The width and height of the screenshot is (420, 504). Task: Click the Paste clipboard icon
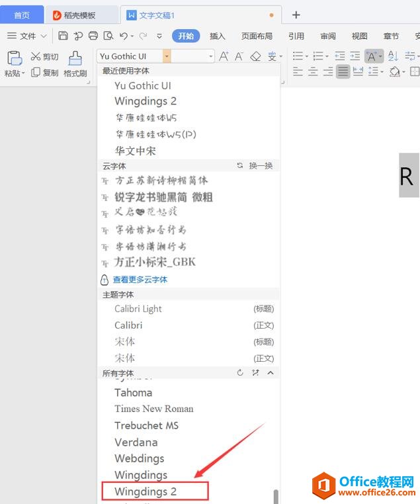14,58
